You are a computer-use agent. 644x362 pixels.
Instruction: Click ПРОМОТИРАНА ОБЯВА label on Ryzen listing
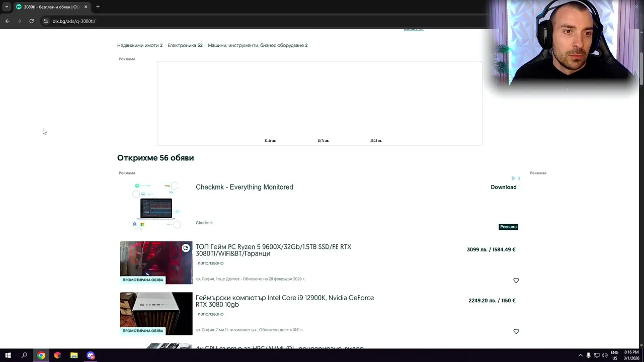143,280
